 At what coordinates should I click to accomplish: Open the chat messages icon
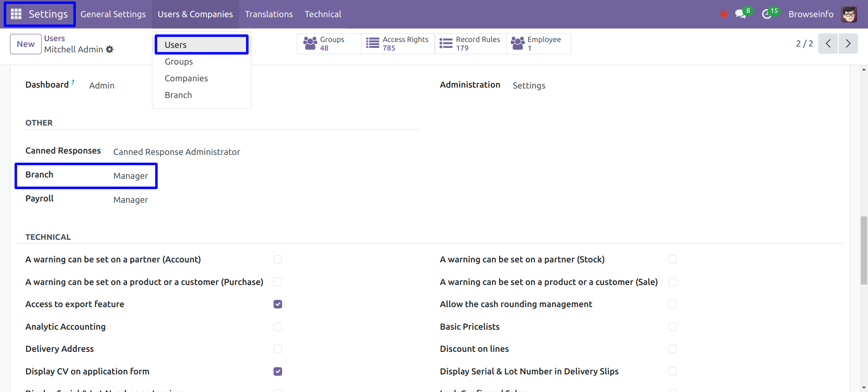click(x=740, y=14)
